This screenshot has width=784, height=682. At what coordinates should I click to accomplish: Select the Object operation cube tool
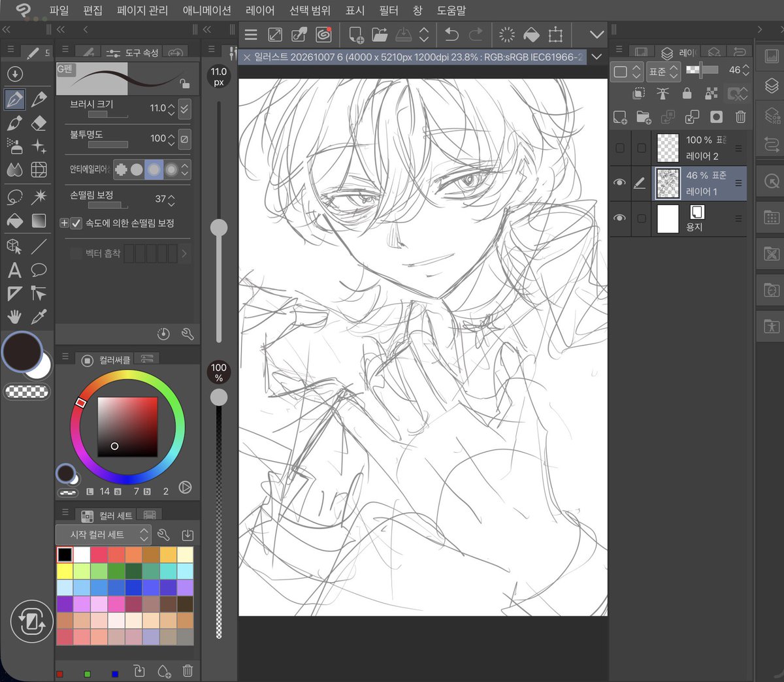(x=14, y=246)
